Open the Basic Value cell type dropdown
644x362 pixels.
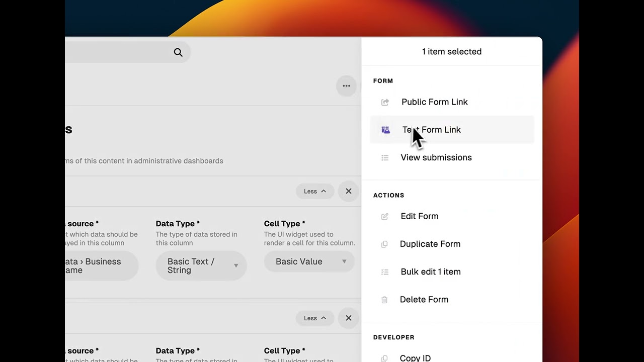point(309,261)
